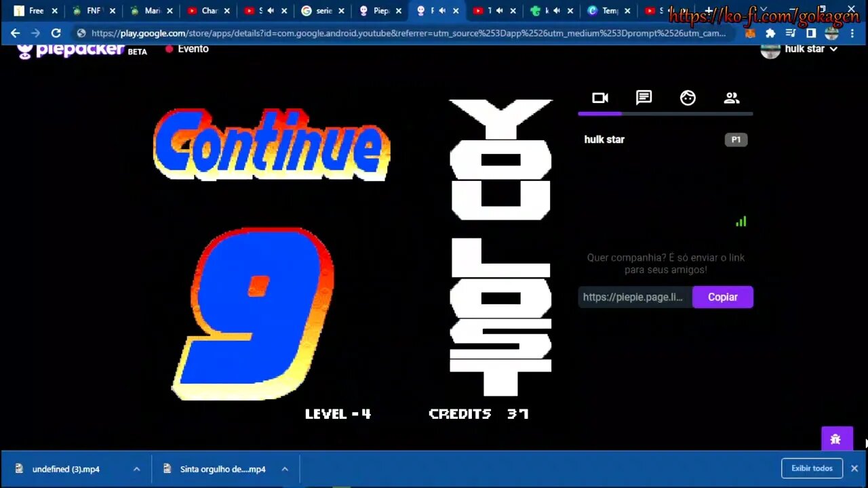This screenshot has width=868, height=488.
Task: Close the FNF tab
Action: [112, 11]
